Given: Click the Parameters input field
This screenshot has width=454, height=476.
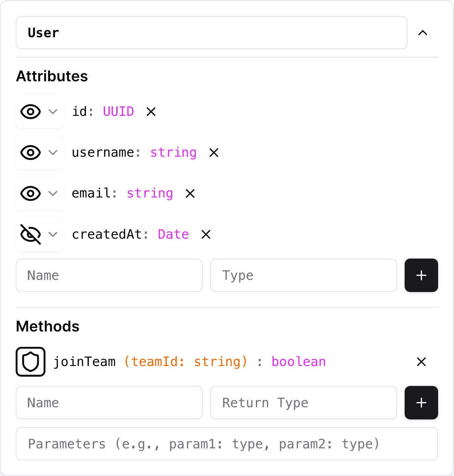Looking at the screenshot, I should [x=227, y=443].
